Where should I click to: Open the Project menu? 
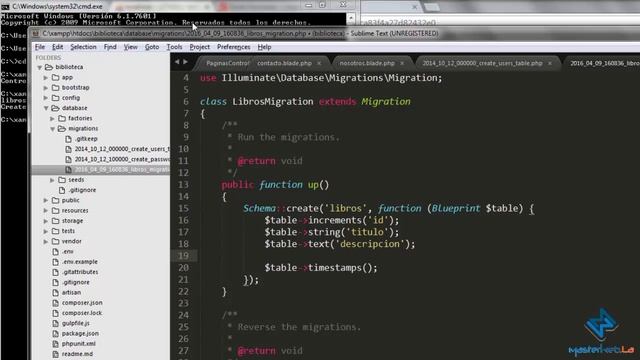click(200, 47)
